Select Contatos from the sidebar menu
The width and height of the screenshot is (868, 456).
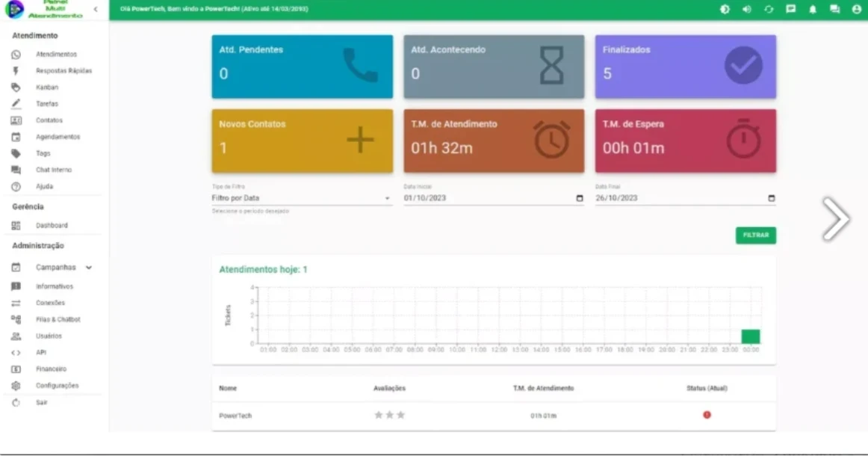(x=49, y=120)
